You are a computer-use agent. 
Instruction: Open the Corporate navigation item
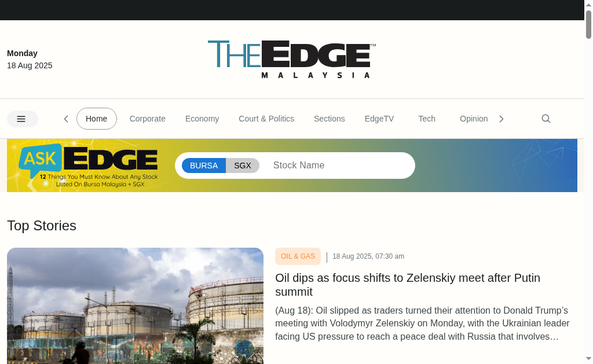click(148, 119)
